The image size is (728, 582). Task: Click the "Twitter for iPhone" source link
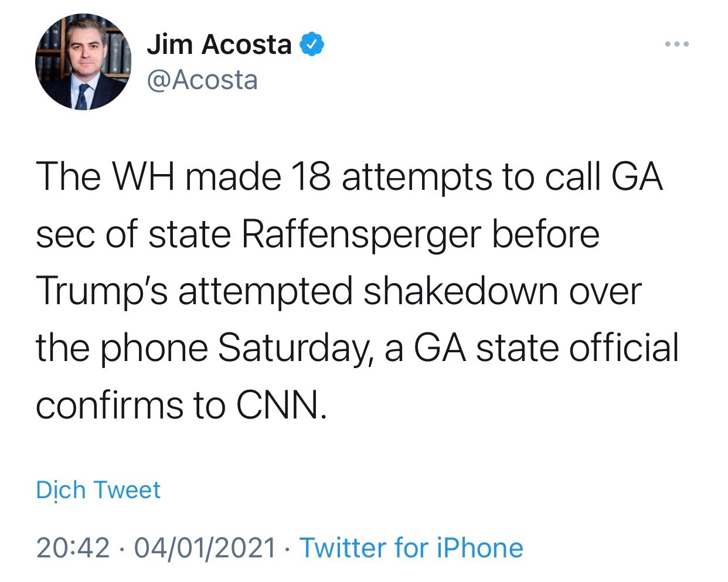pos(411,548)
